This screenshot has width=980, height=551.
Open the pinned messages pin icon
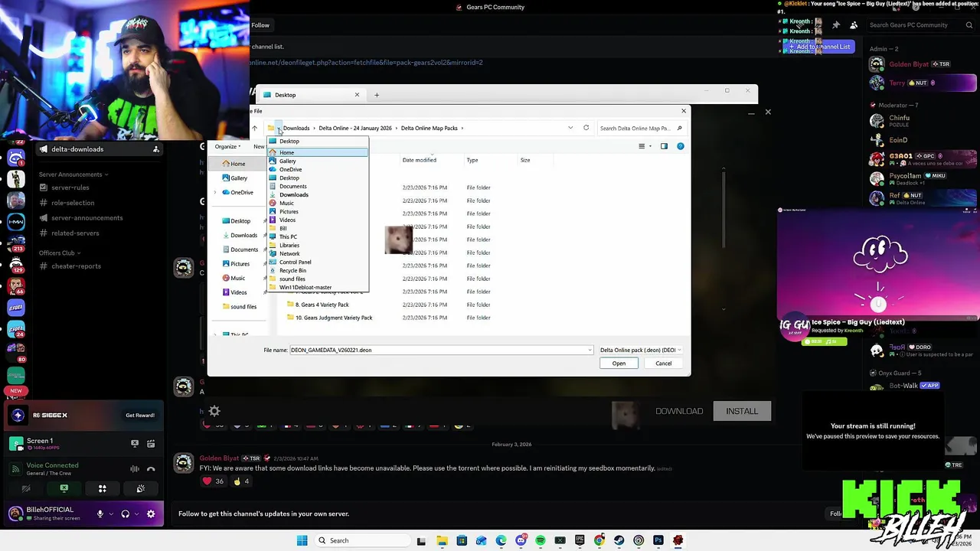click(836, 25)
